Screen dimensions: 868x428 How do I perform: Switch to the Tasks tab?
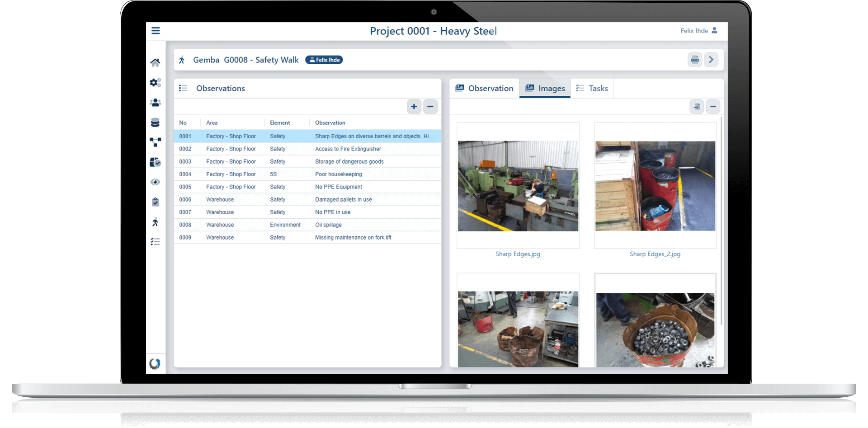(x=592, y=89)
